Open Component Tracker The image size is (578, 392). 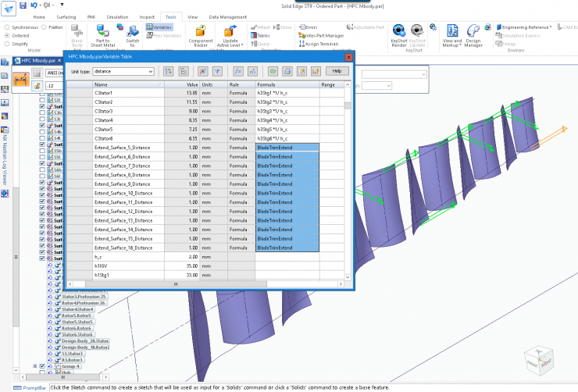pyautogui.click(x=201, y=36)
